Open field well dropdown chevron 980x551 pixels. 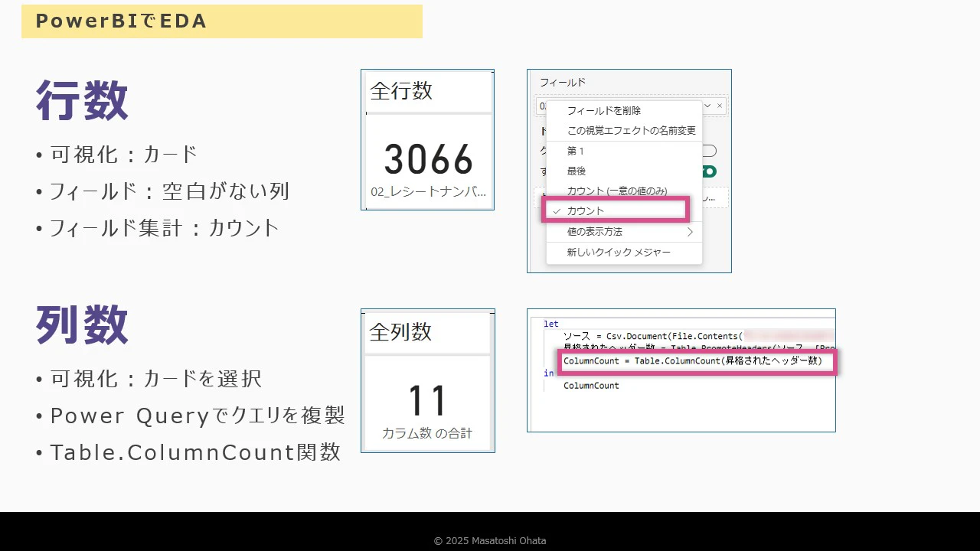coord(707,106)
